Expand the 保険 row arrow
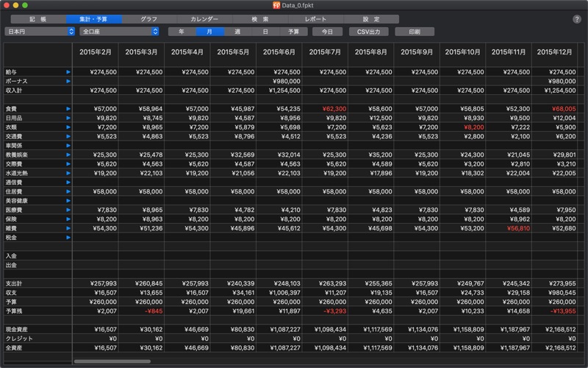588x368 pixels. [x=68, y=219]
